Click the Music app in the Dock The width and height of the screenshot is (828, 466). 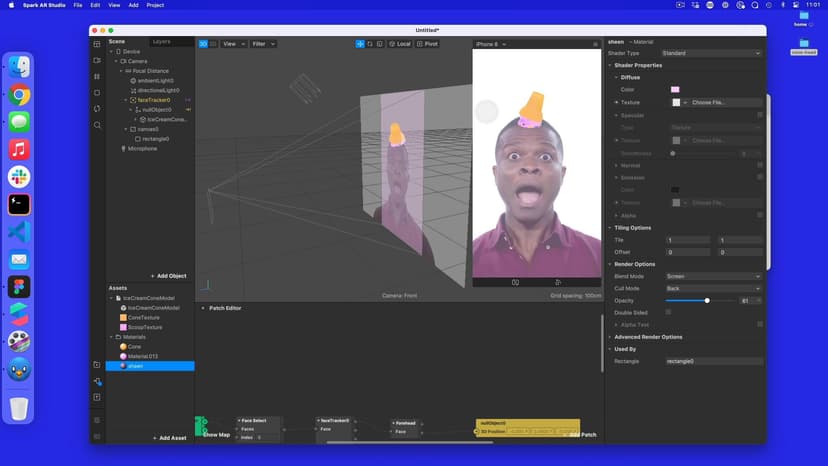tap(19, 150)
